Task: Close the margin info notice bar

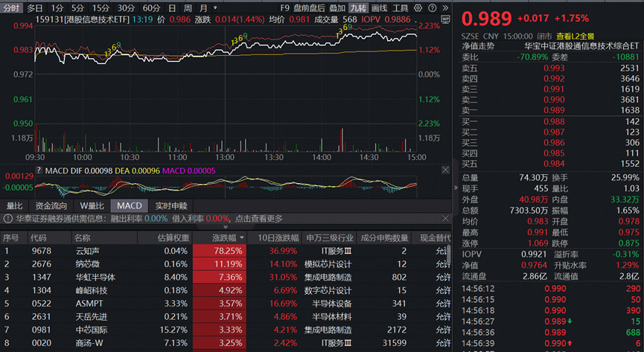Action: [445, 219]
